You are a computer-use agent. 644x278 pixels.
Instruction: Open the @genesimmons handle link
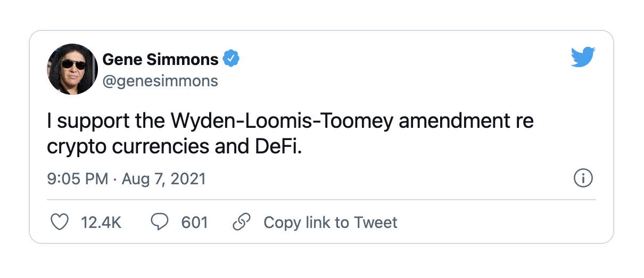point(160,81)
